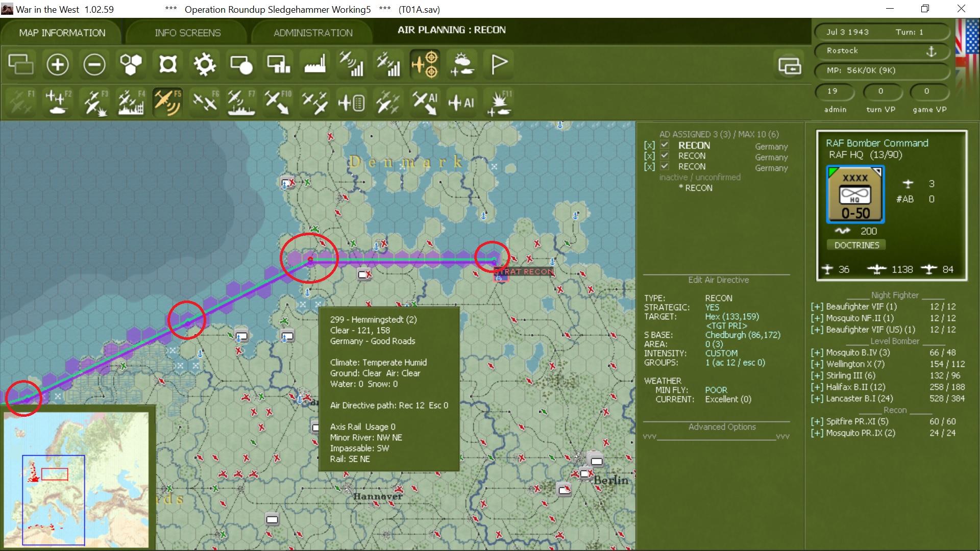Viewport: 980px width, 551px height.
Task: Delete the first RECON directive [x]
Action: pyautogui.click(x=649, y=145)
